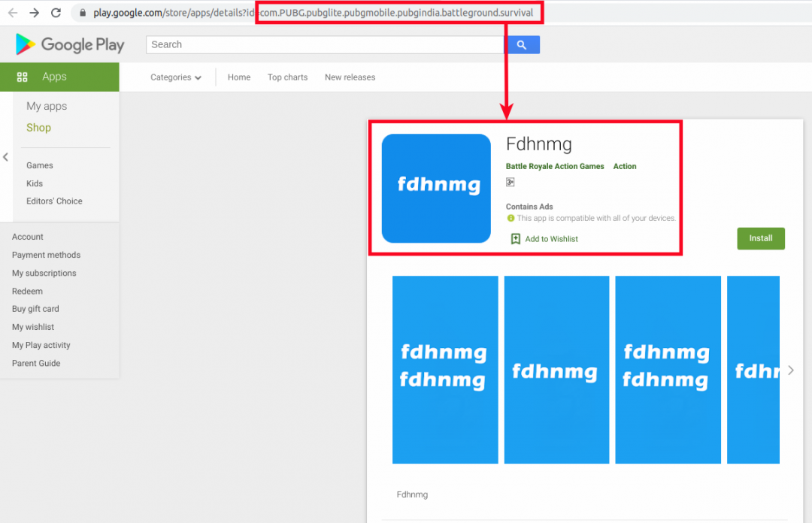Viewport: 812px width, 523px height.
Task: Reload the page with refresh icon
Action: click(x=56, y=13)
